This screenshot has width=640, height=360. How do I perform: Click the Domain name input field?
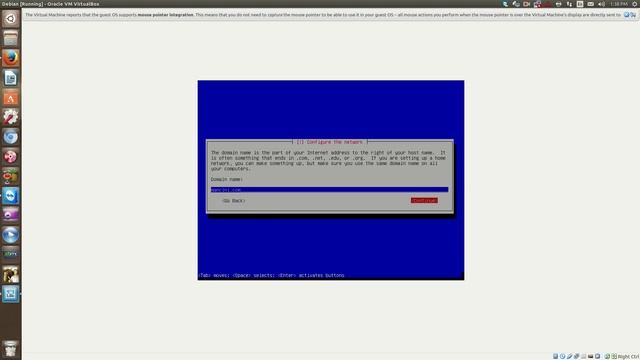click(x=329, y=190)
